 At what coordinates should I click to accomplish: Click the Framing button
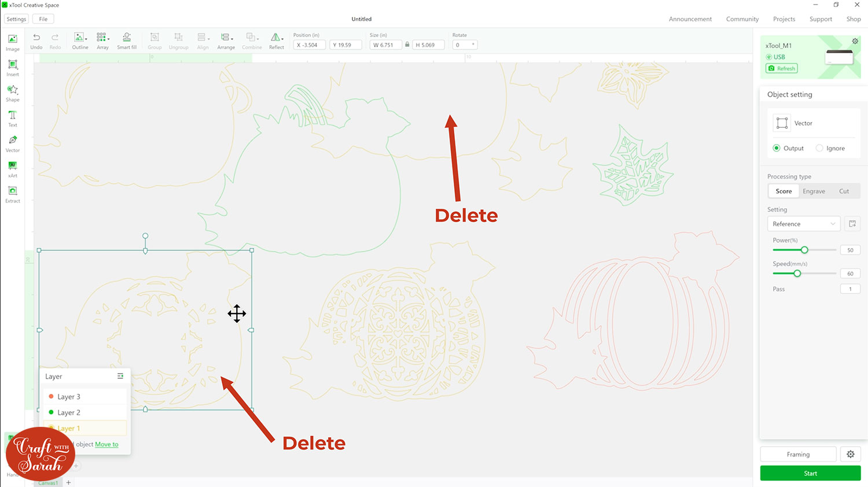click(x=798, y=454)
